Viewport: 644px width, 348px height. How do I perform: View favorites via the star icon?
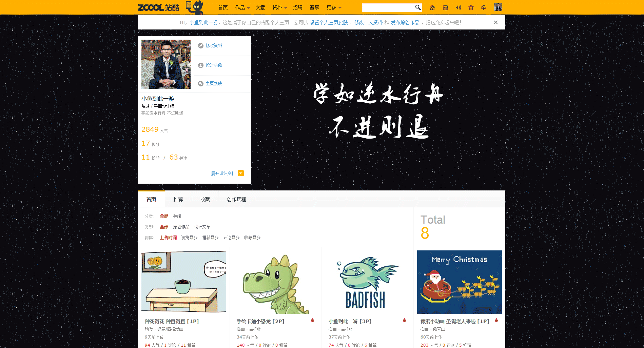471,7
